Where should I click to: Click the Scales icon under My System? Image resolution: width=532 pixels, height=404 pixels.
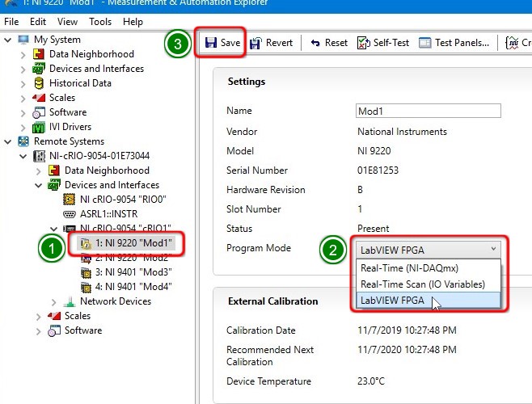39,98
